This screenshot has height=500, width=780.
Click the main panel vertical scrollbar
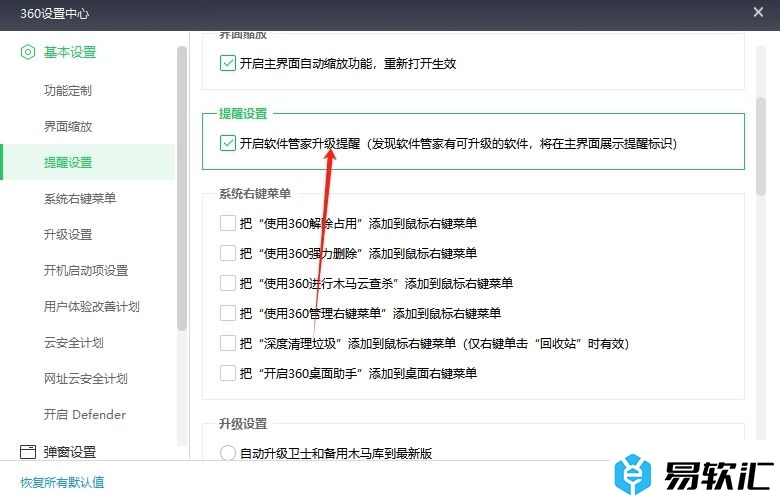click(761, 146)
